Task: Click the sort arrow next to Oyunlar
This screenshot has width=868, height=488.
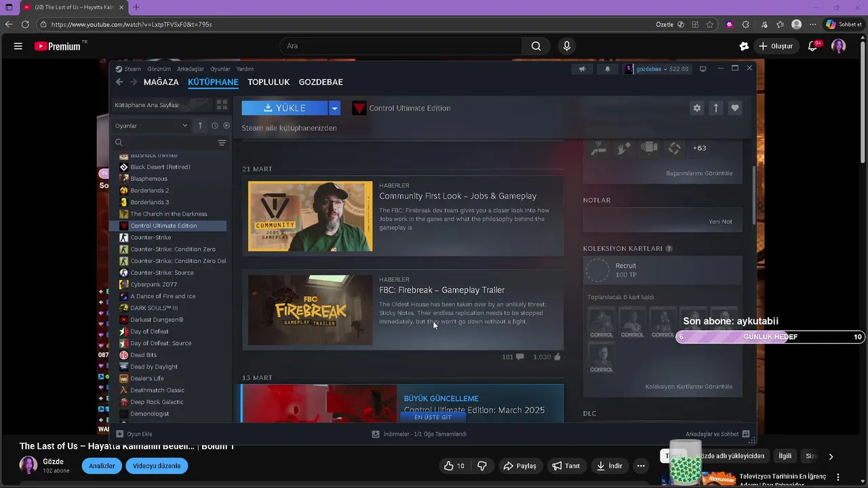Action: (x=200, y=125)
